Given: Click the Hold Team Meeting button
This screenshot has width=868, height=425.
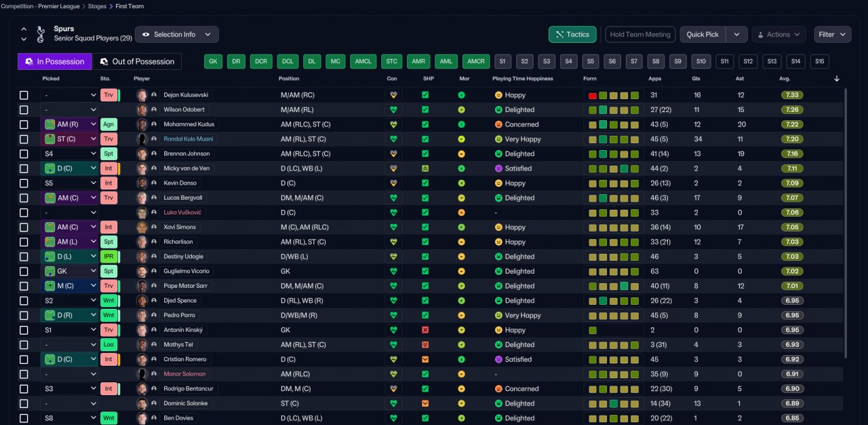Looking at the screenshot, I should [639, 35].
